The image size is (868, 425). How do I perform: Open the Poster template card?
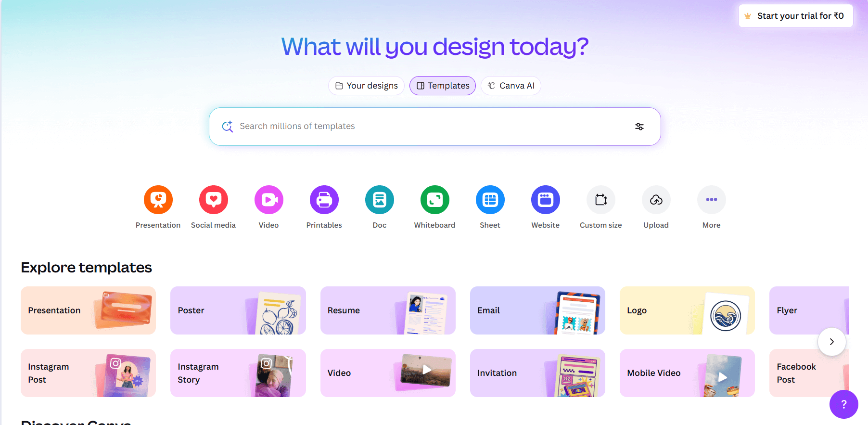(238, 310)
